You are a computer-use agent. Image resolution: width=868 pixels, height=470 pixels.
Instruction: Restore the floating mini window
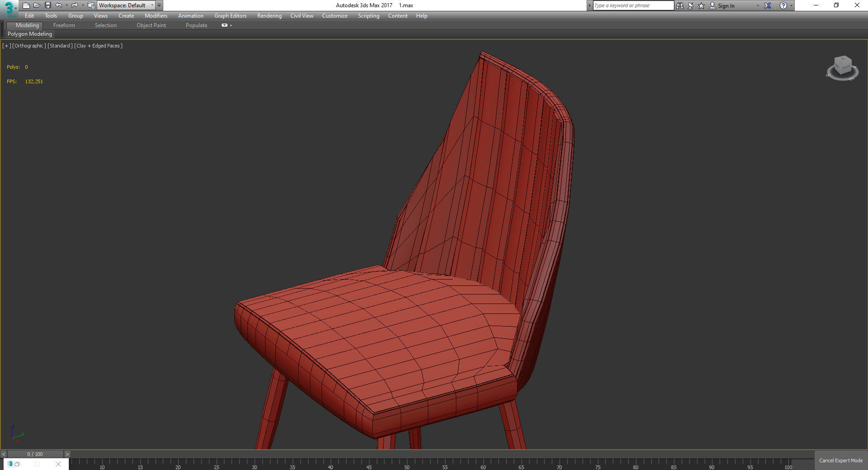point(18,464)
